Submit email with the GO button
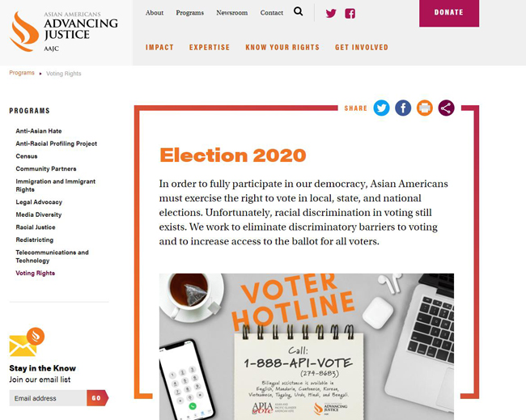Image resolution: width=526 pixels, height=420 pixels. 97,398
